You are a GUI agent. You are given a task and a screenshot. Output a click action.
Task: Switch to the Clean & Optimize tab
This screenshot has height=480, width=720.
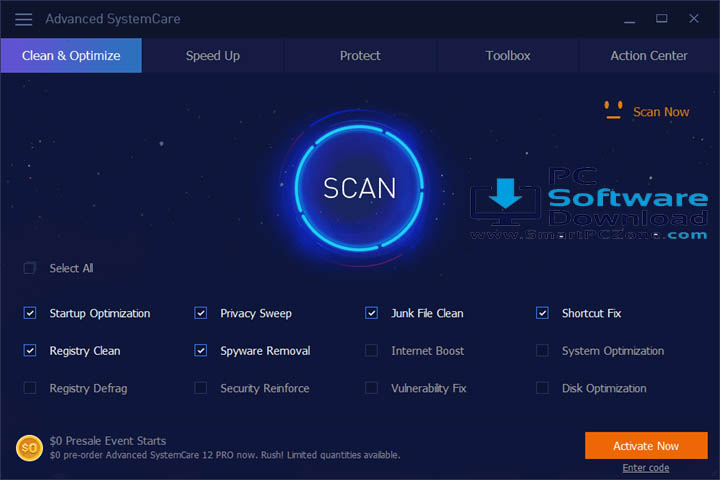(x=71, y=56)
